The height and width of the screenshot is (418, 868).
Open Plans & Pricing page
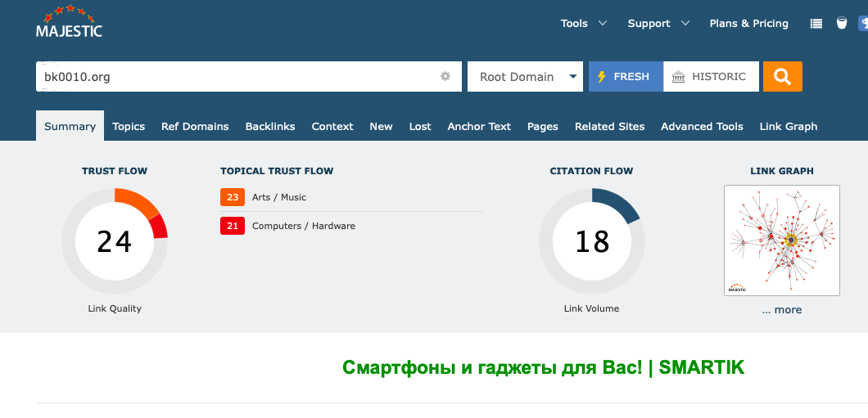pos(749,23)
